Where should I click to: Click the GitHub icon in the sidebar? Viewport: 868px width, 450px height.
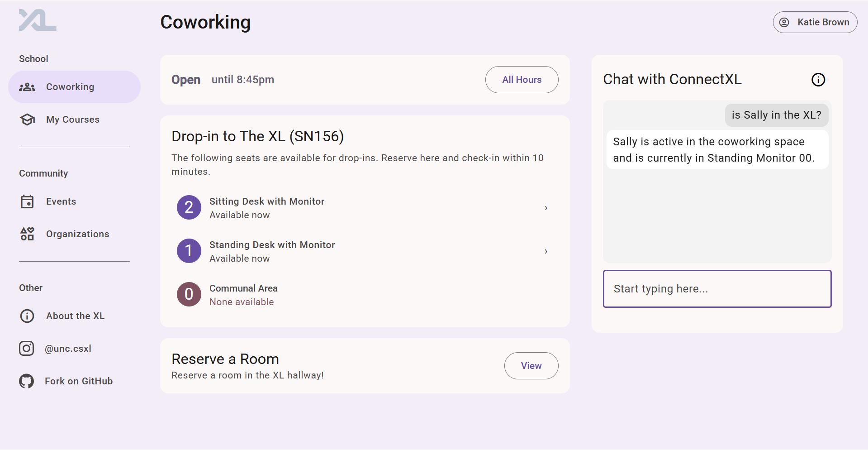27,381
